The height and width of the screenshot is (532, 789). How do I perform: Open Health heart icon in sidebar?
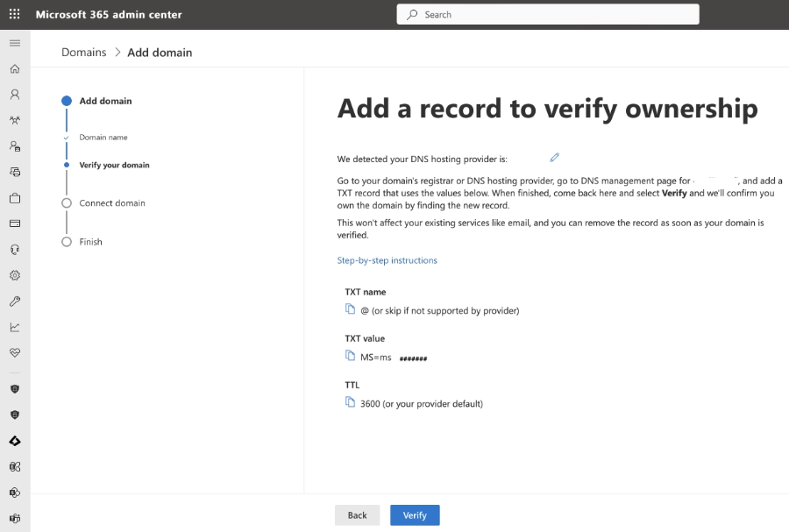tap(15, 353)
